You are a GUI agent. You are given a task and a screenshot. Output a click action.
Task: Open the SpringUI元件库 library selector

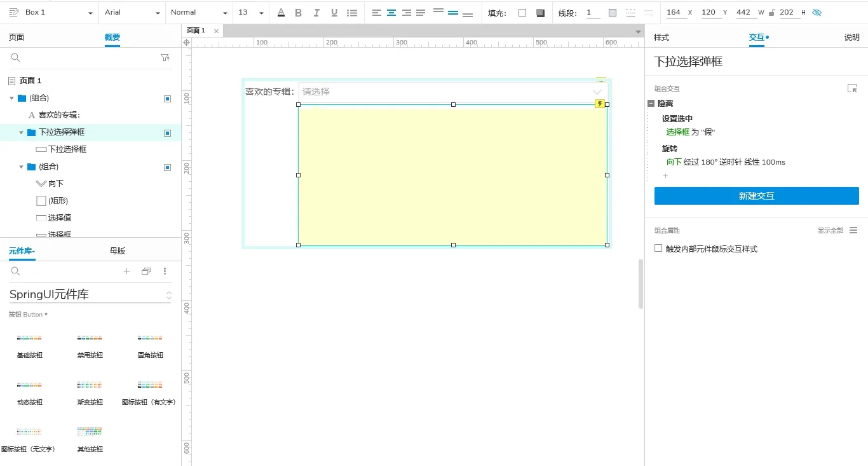point(90,295)
